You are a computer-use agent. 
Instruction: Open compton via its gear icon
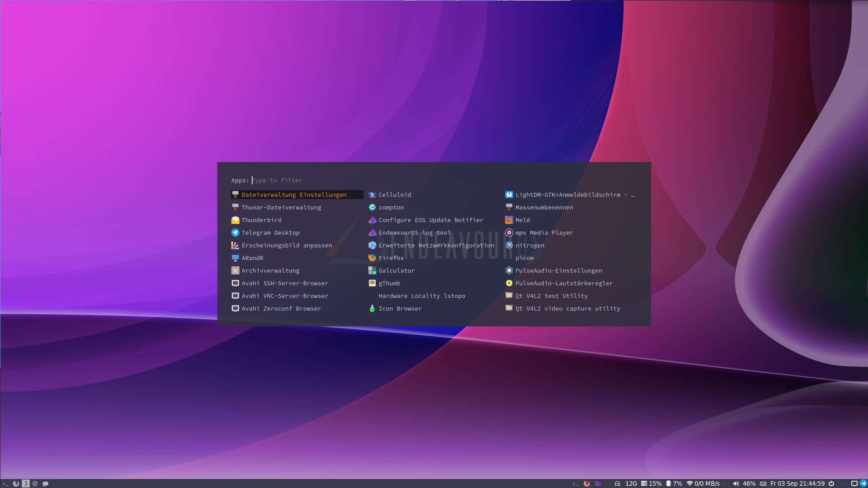(x=372, y=207)
